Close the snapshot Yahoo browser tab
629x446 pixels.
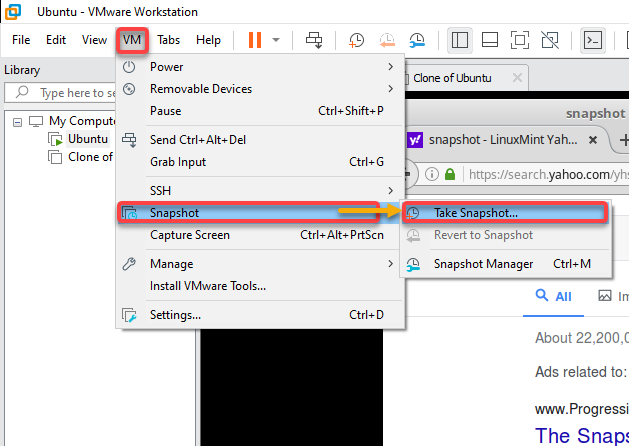[x=592, y=140]
